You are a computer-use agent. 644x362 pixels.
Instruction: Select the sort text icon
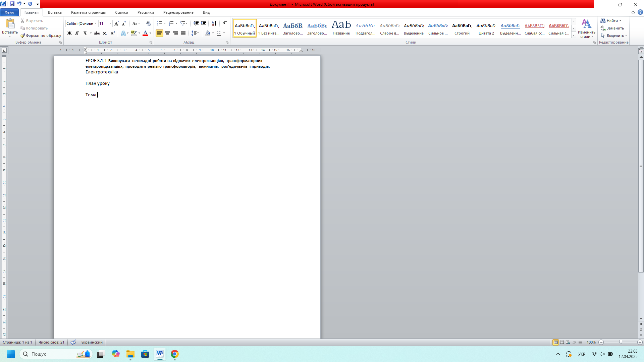tap(214, 23)
